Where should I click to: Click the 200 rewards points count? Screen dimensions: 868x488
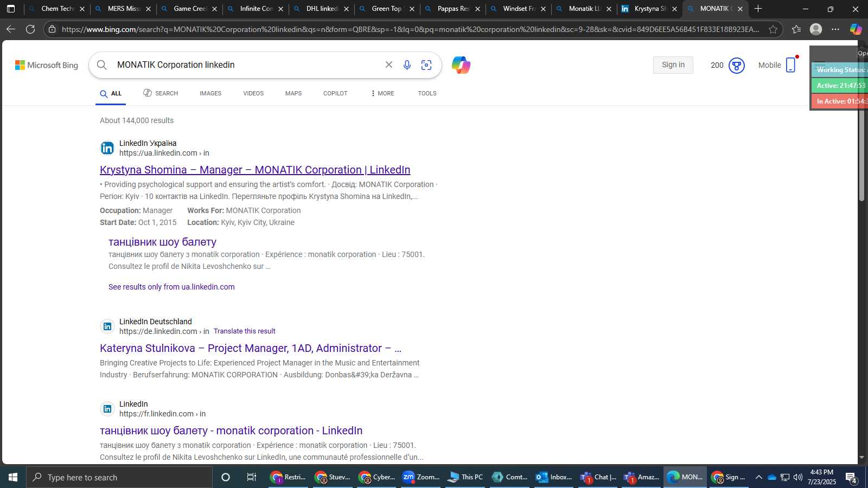(717, 65)
